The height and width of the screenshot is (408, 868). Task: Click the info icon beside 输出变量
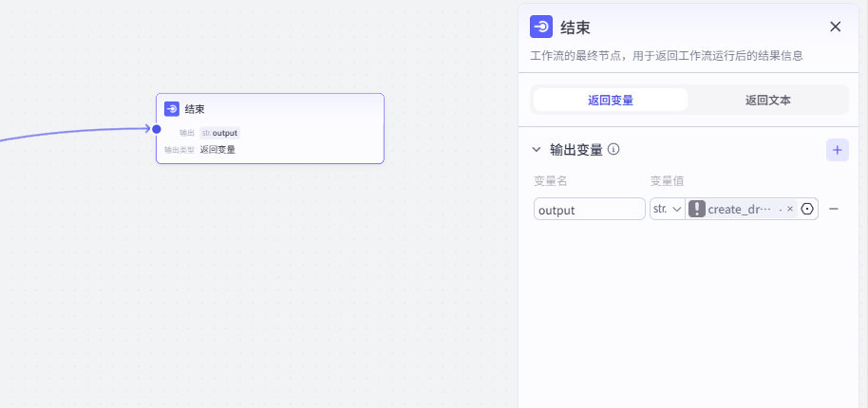point(613,149)
